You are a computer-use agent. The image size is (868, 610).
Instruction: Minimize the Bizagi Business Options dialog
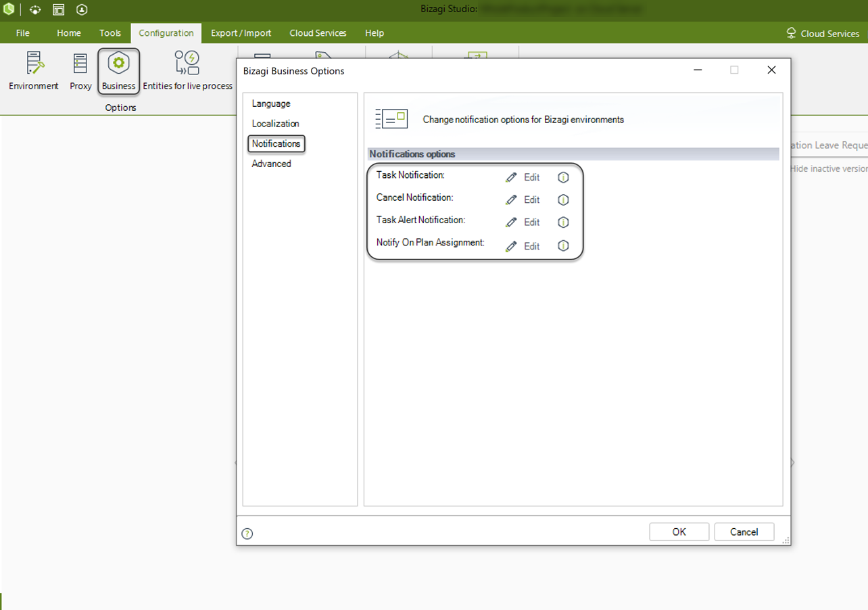point(697,70)
